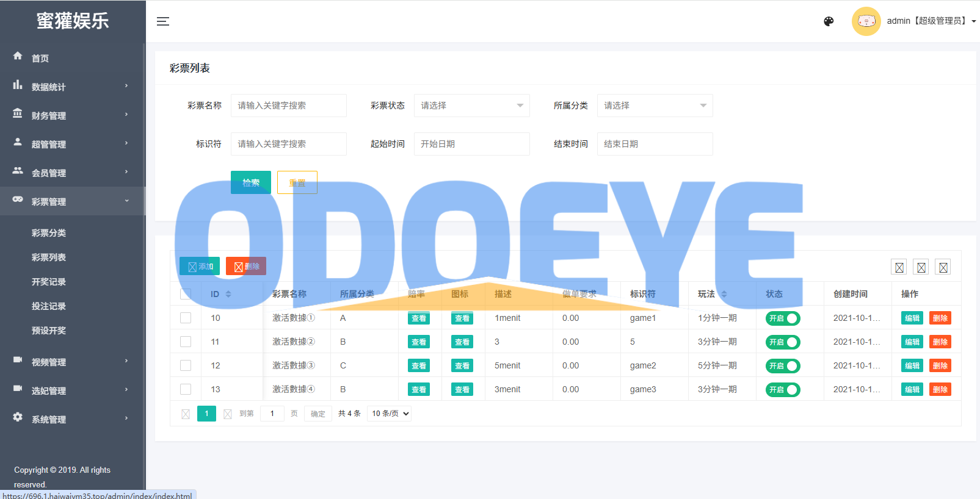The image size is (980, 499).
Task: Click the home icon beside 首页
Action: pyautogui.click(x=18, y=56)
